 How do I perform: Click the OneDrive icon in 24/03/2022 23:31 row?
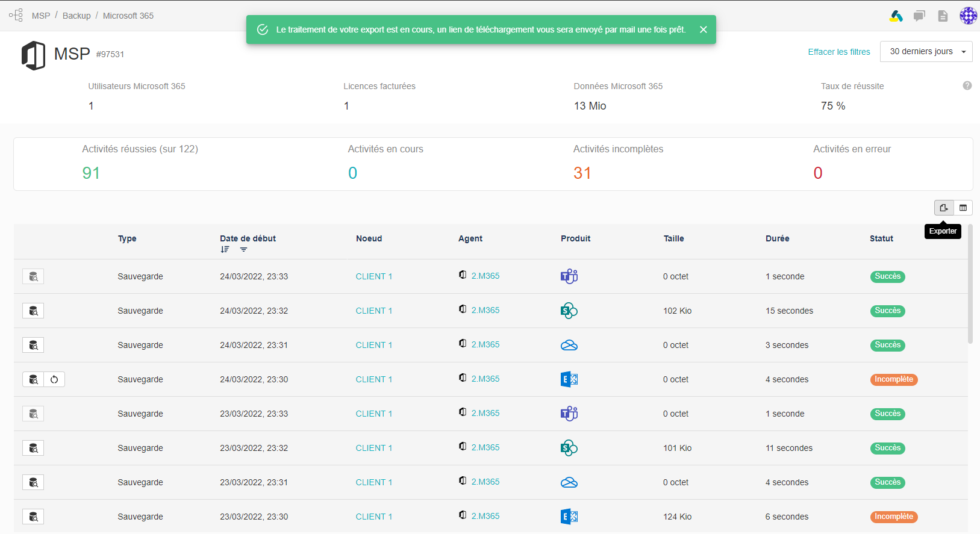pos(569,345)
